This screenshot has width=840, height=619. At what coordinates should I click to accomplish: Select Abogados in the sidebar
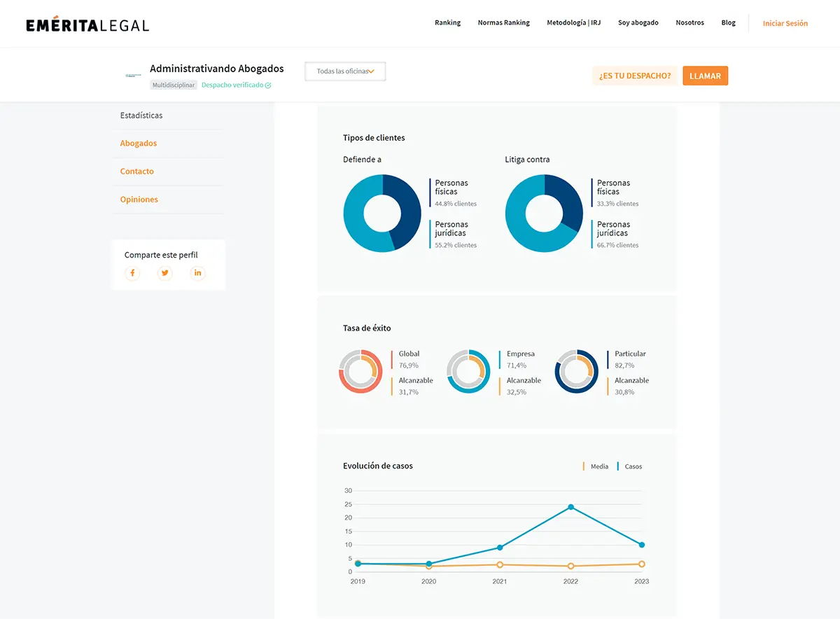tap(139, 144)
